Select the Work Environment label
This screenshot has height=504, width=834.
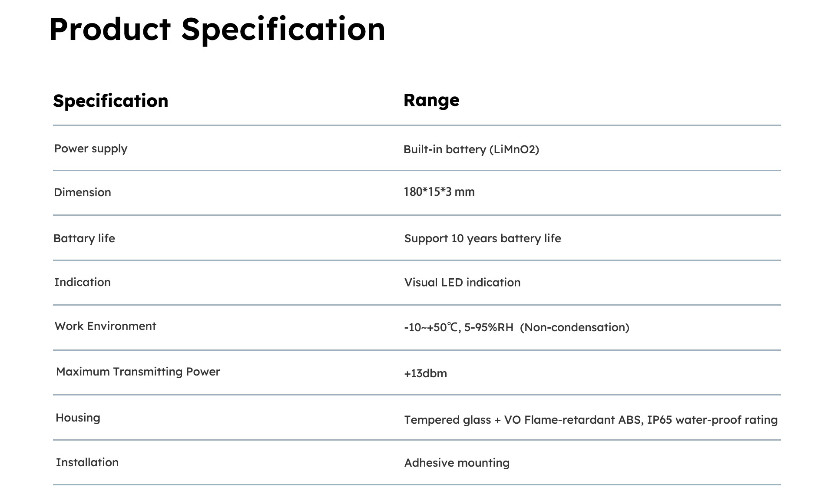point(106,326)
